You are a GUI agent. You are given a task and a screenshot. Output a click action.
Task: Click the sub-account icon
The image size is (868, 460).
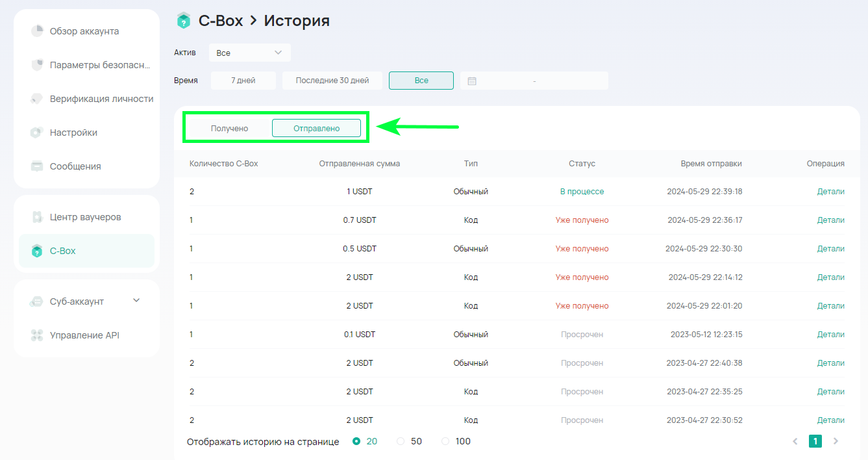point(37,301)
